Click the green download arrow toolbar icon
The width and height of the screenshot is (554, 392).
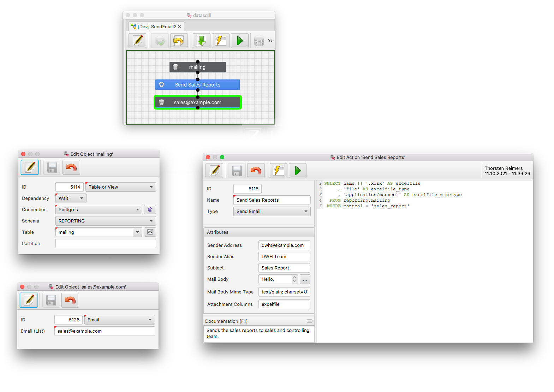201,41
